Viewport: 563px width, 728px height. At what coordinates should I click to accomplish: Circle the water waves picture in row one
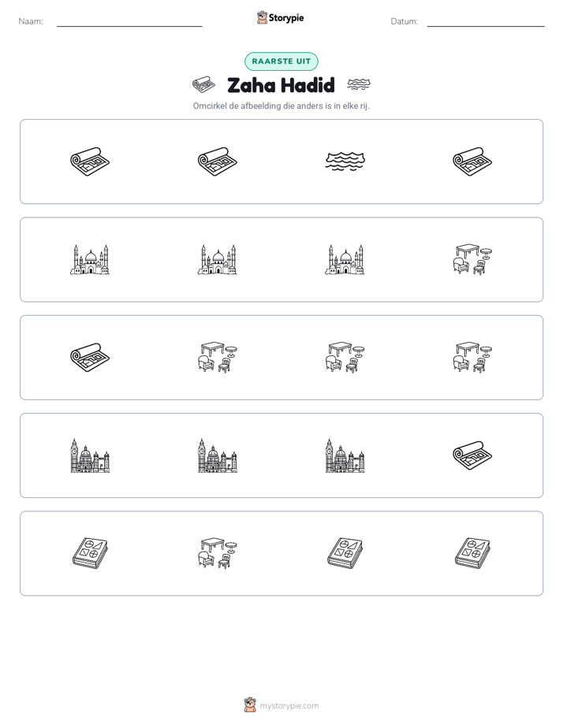(345, 162)
